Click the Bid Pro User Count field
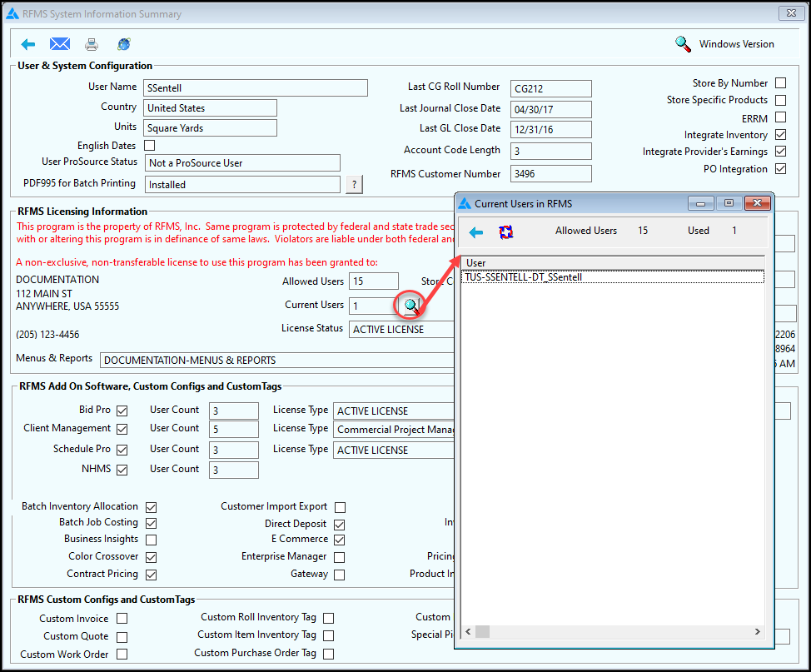Screen dimensions: 811x672 (234, 411)
